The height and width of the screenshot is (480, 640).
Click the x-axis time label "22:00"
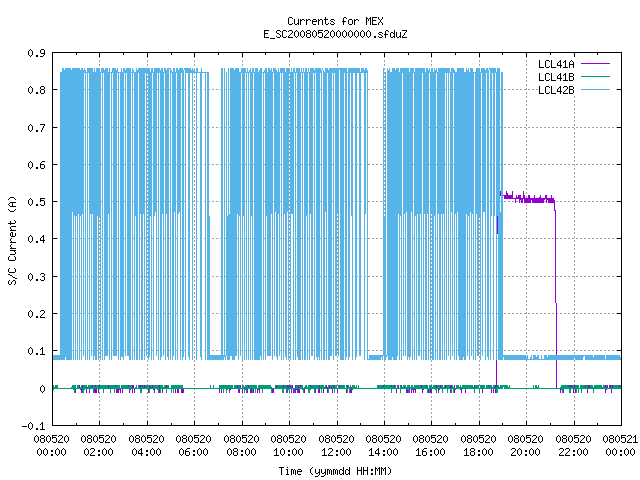point(573,452)
